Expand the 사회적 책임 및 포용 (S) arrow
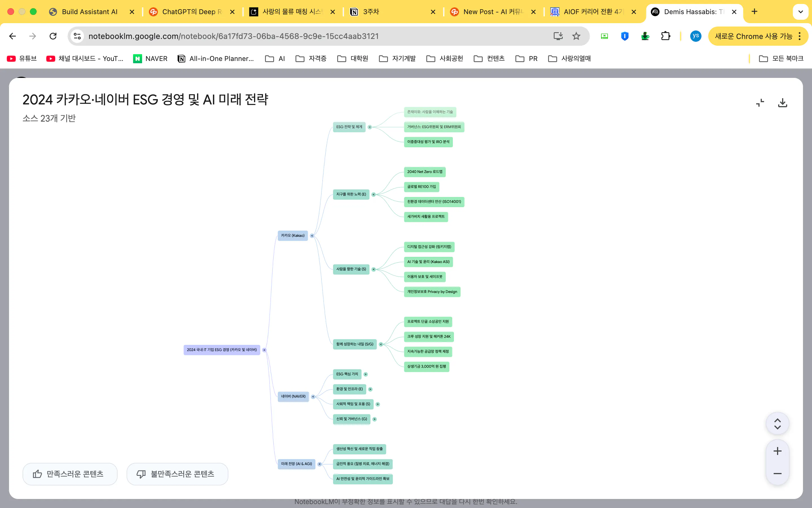 coord(378,404)
